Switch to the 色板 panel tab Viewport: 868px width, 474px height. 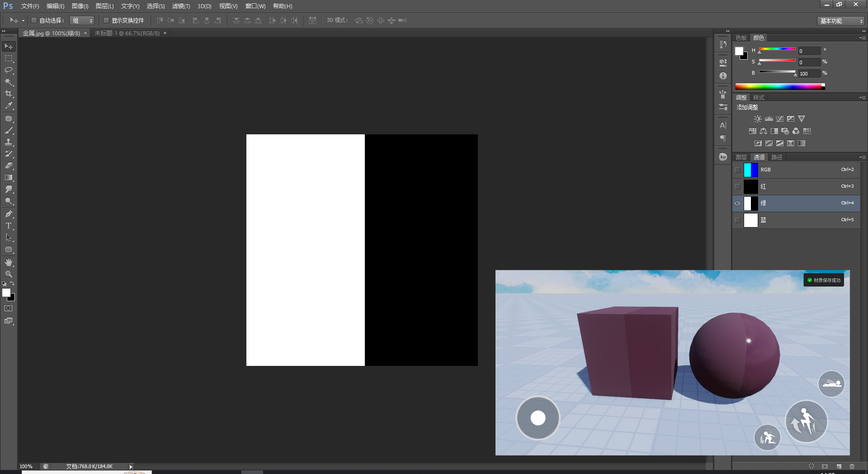coord(741,38)
